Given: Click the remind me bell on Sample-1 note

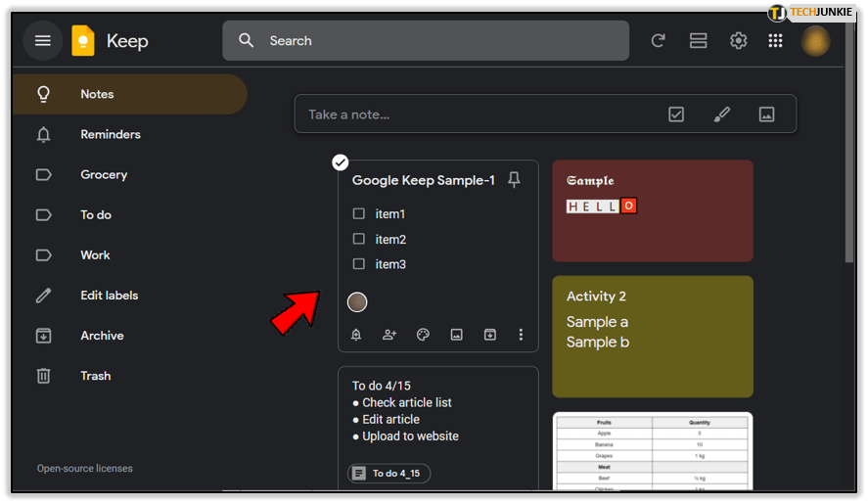Looking at the screenshot, I should [x=356, y=335].
